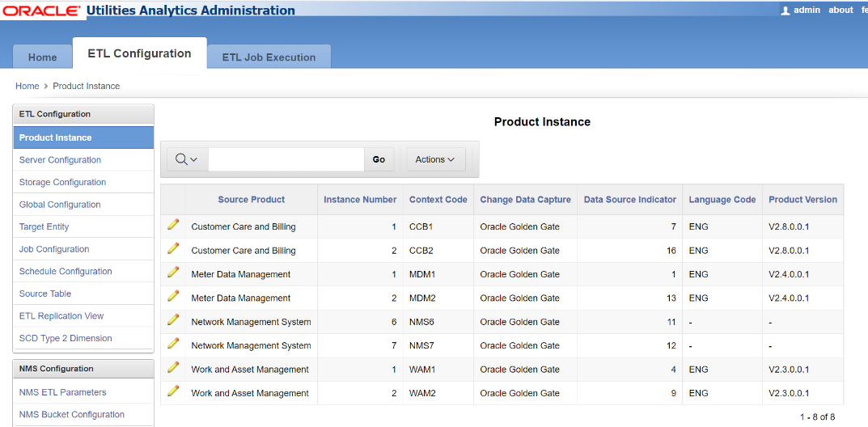This screenshot has width=868, height=427.
Task: Click in the report search input field
Action: (x=286, y=159)
